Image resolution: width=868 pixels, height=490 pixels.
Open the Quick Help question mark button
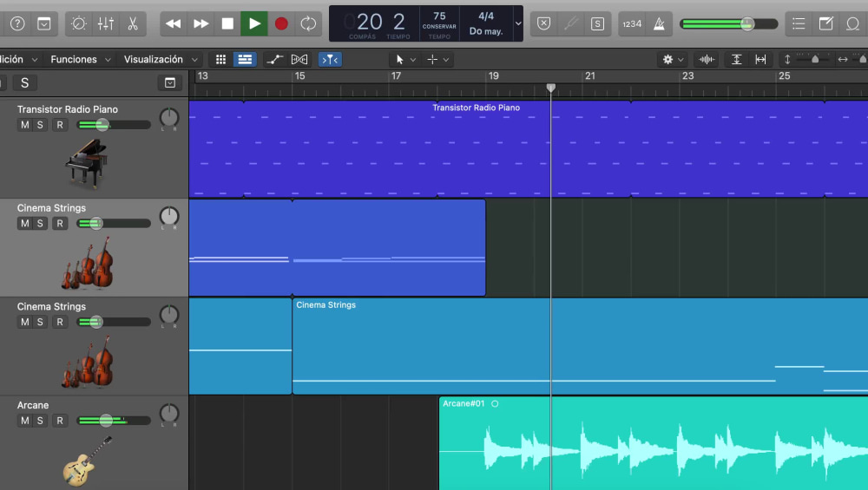(x=17, y=23)
